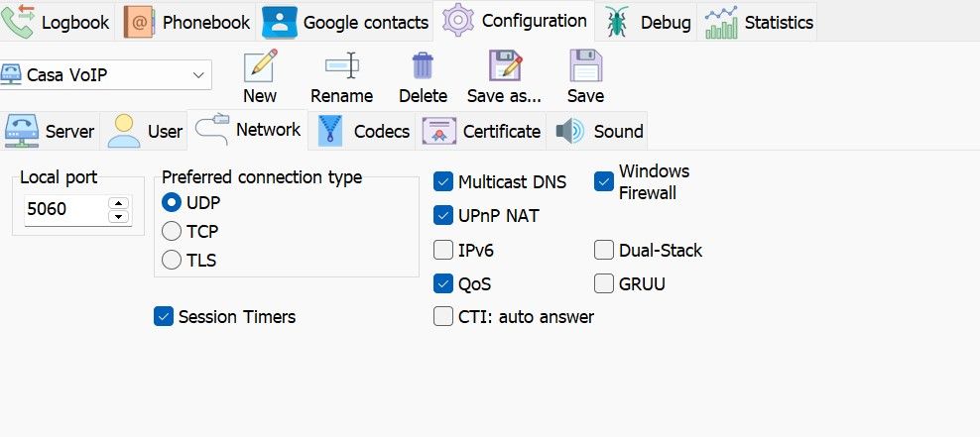
Task: Open the Logbook tab
Action: click(x=58, y=22)
